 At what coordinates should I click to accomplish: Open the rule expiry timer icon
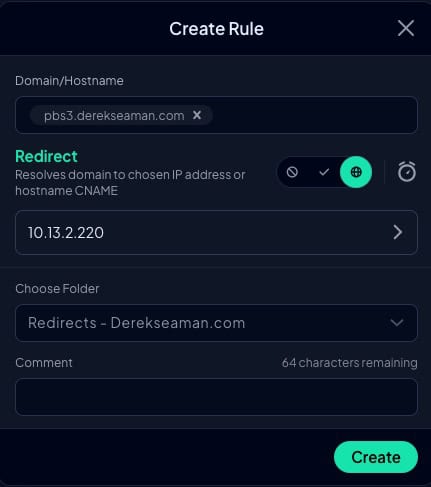407,172
